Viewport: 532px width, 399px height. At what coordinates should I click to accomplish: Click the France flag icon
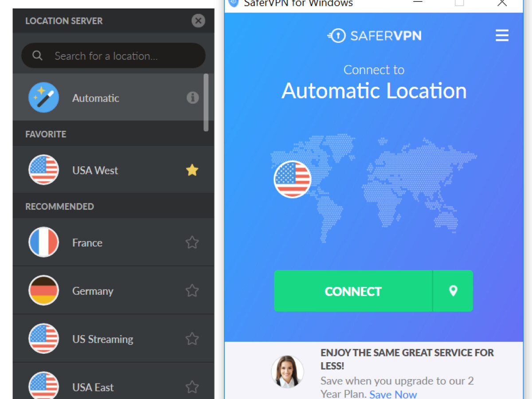[x=44, y=242]
